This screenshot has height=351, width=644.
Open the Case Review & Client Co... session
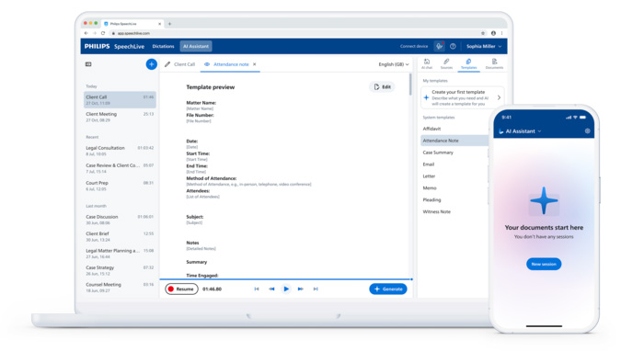click(120, 168)
